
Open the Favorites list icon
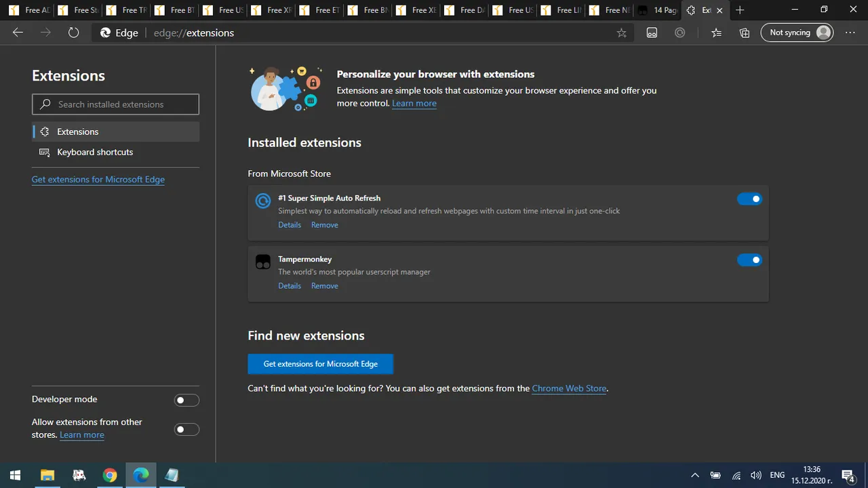pos(717,33)
